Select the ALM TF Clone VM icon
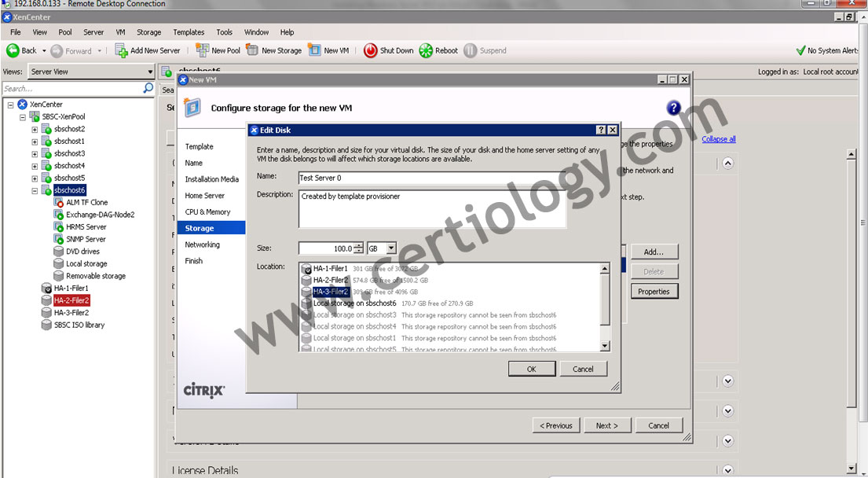This screenshot has height=478, width=868. tap(59, 203)
